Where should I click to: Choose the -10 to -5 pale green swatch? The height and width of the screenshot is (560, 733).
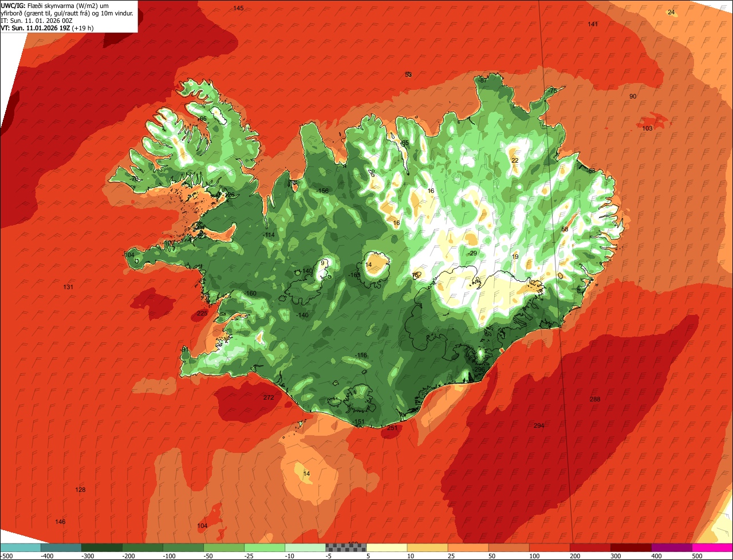[x=305, y=547]
